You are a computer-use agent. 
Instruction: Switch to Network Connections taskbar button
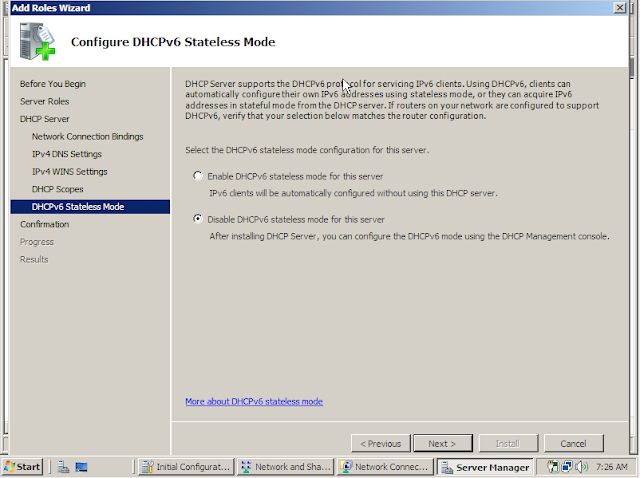[x=385, y=467]
